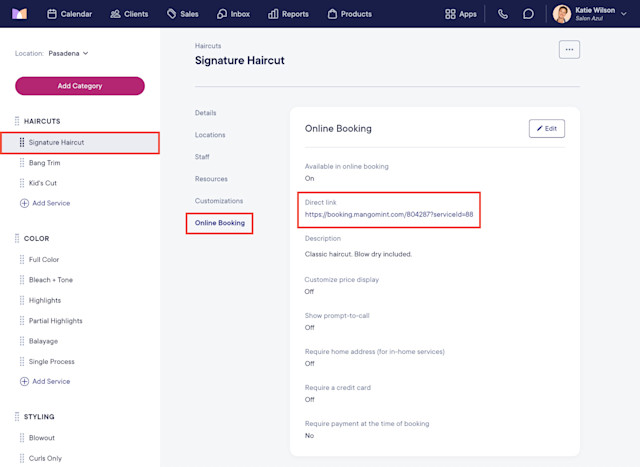Open Products
640x467 pixels.
350,14
